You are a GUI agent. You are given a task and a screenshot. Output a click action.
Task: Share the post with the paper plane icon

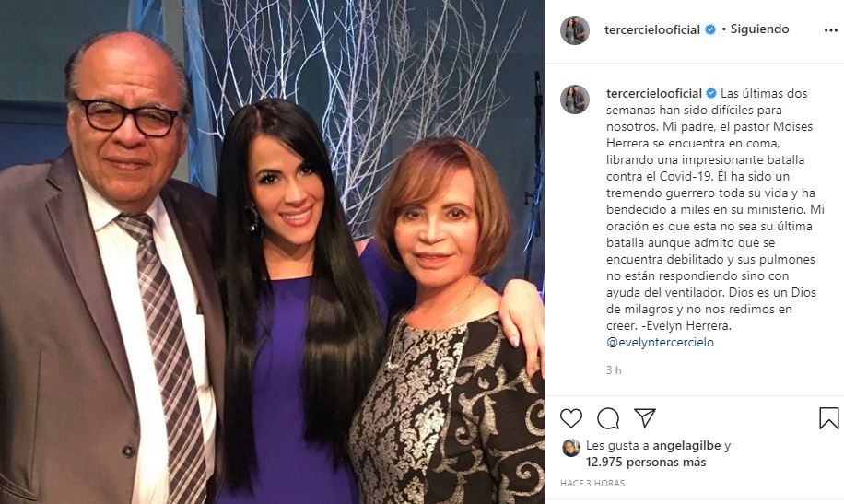tap(645, 417)
